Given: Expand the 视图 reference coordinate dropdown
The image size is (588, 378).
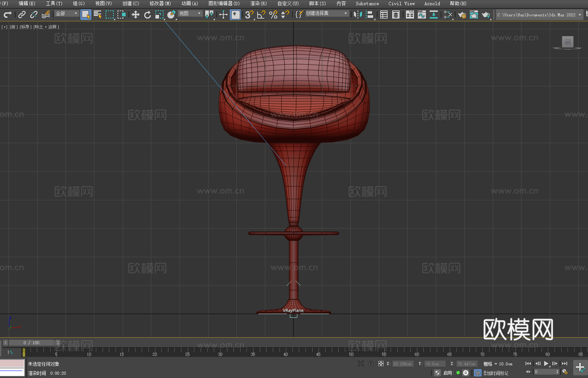Looking at the screenshot, I should pyautogui.click(x=190, y=13).
